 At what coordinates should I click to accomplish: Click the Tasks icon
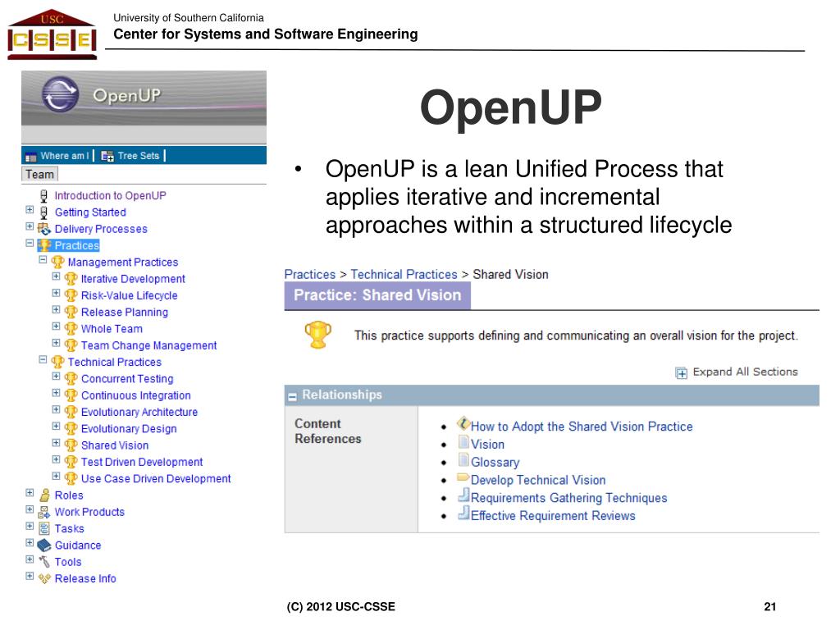click(x=44, y=529)
